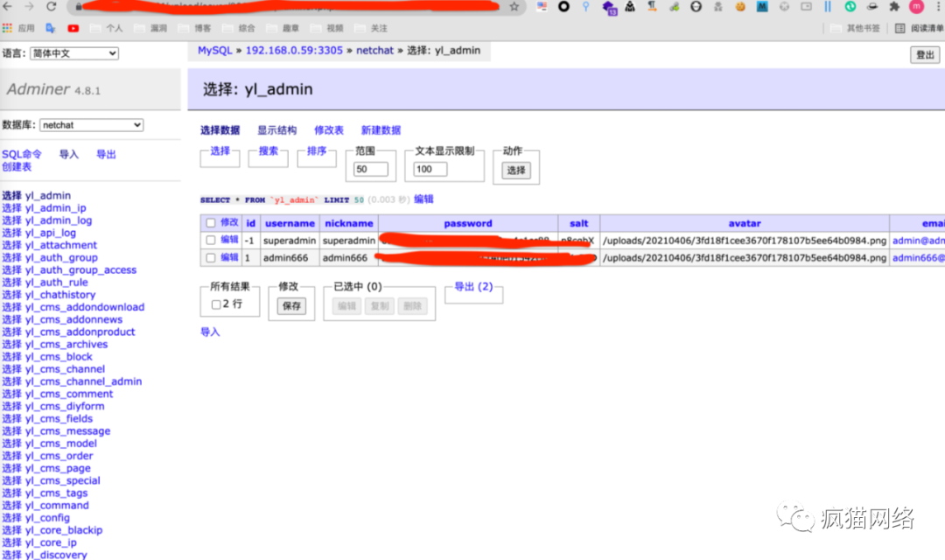945x560 pixels.
Task: Reload the page with the refresh icon
Action: click(x=52, y=7)
